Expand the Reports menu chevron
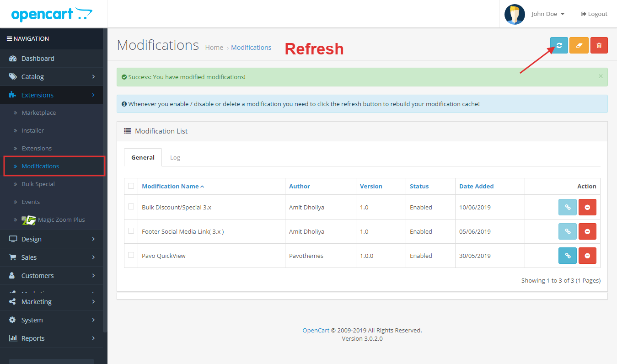Viewport: 617px width, 364px height. pos(93,338)
